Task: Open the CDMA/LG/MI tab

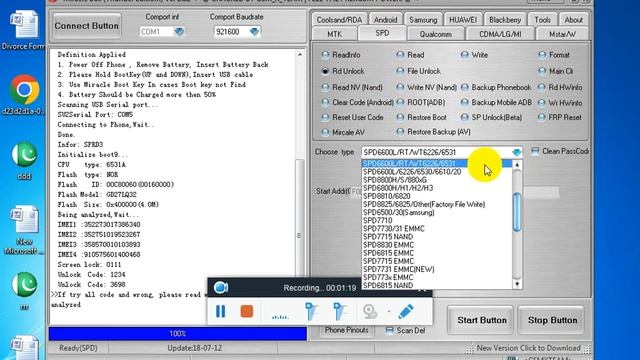Action: pyautogui.click(x=500, y=34)
